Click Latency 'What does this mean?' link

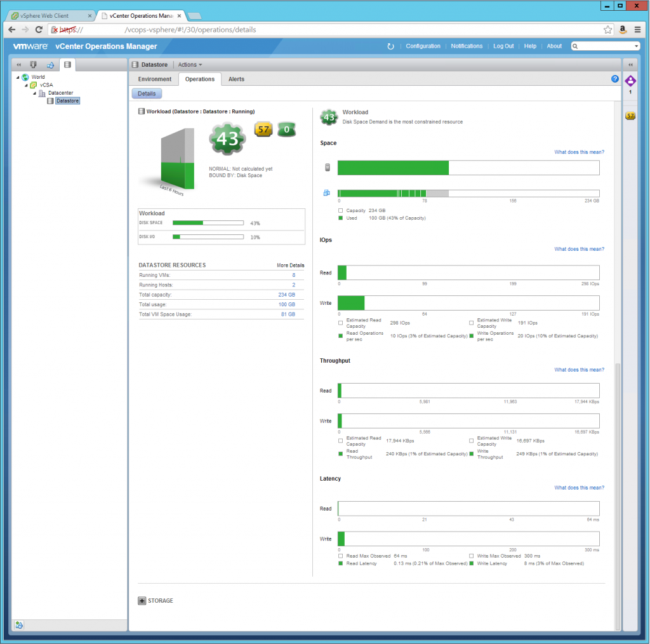579,488
